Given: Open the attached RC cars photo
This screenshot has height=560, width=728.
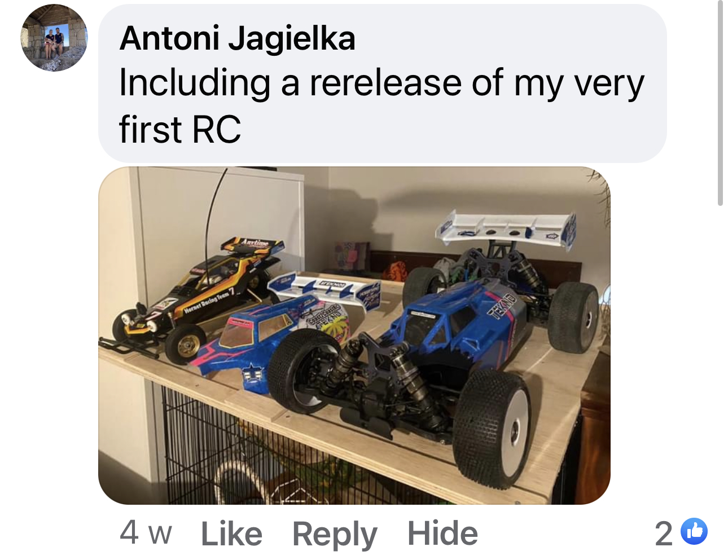Looking at the screenshot, I should [x=354, y=336].
